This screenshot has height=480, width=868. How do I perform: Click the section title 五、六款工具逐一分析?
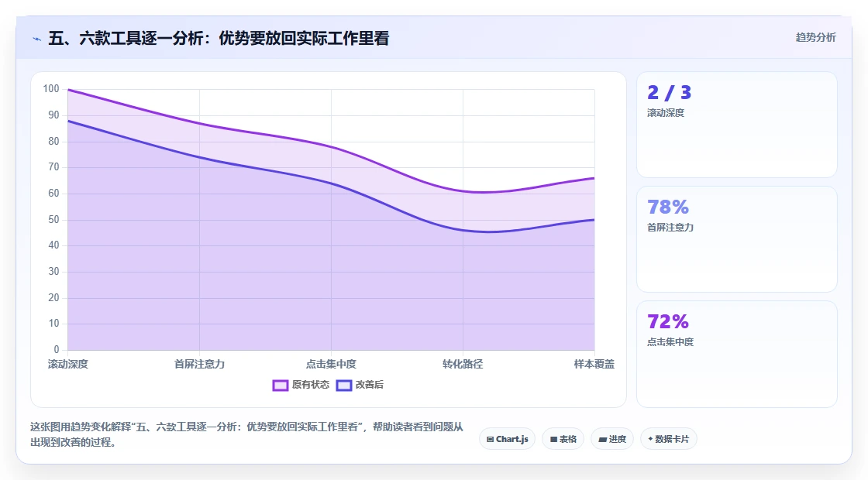pos(219,38)
